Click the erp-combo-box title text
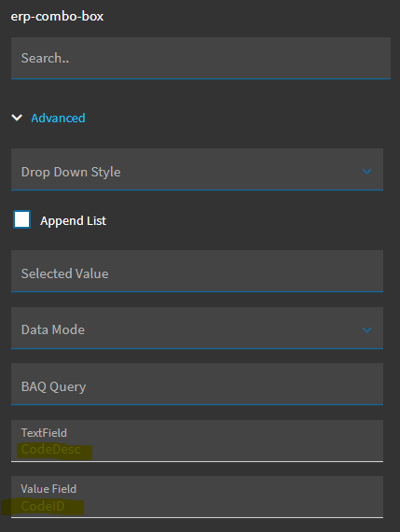 click(x=57, y=16)
